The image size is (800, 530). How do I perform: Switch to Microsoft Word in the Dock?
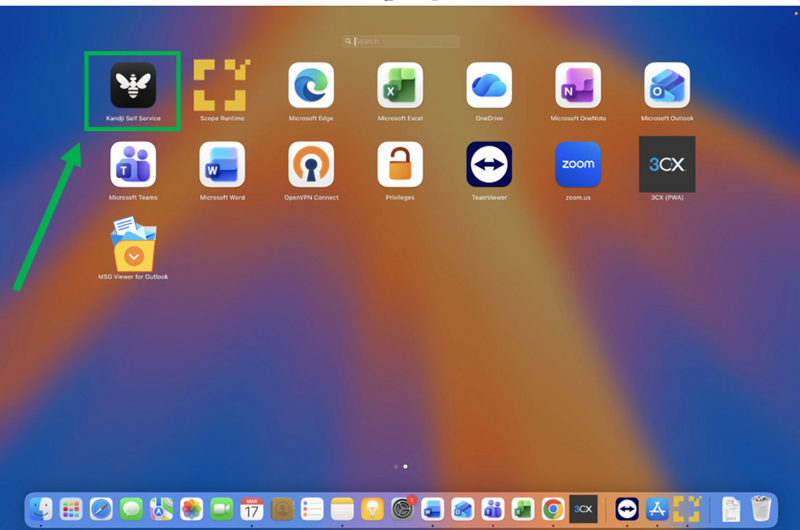[433, 509]
